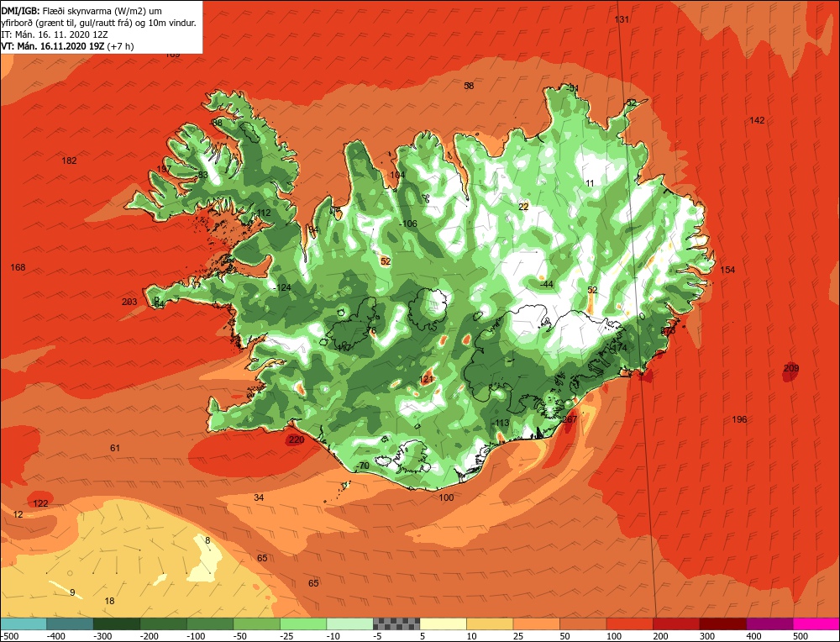The height and width of the screenshot is (642, 840).
Task: Click the map value -124
Action: tap(281, 288)
